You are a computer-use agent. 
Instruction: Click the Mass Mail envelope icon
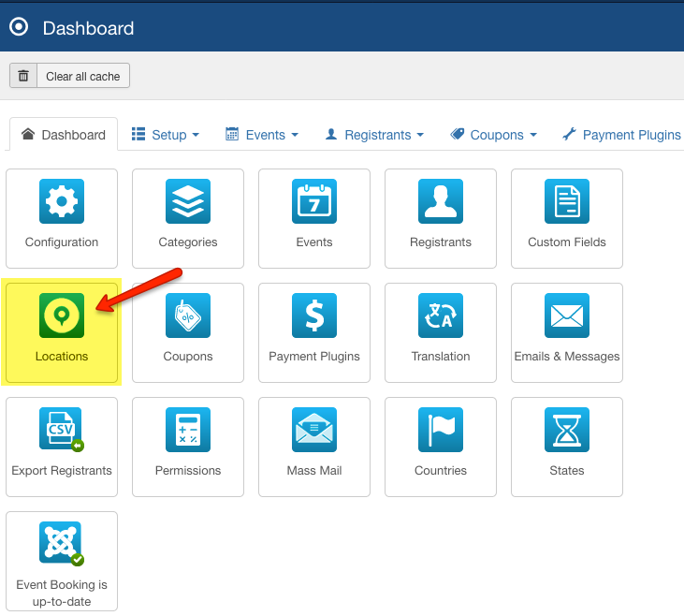point(314,431)
